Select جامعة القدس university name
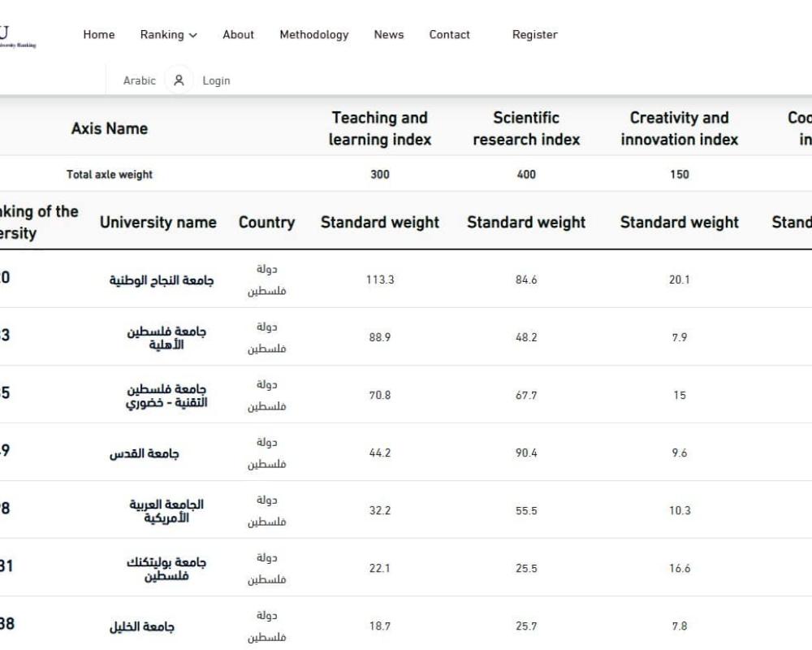812x650 pixels. click(x=145, y=453)
